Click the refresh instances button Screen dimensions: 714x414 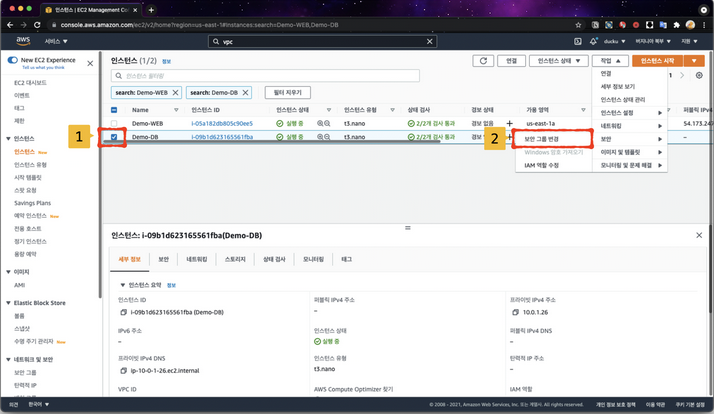483,61
